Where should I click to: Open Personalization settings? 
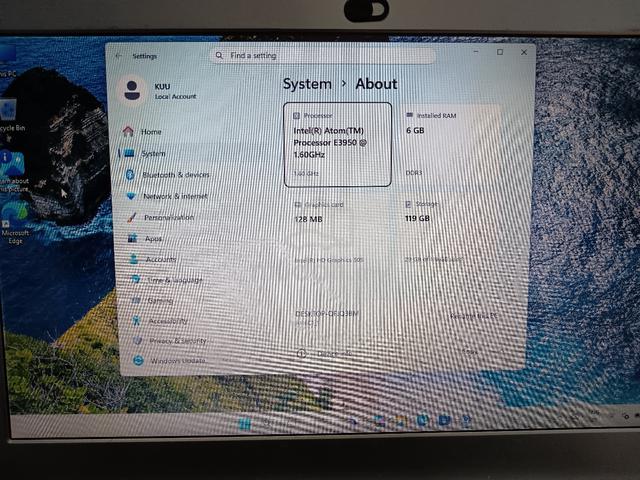(x=169, y=218)
